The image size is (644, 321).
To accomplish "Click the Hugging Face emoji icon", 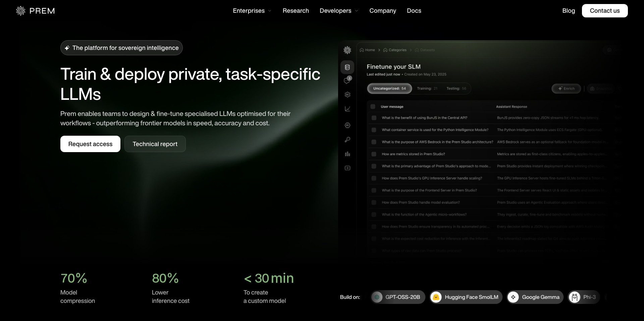I will pos(436,297).
